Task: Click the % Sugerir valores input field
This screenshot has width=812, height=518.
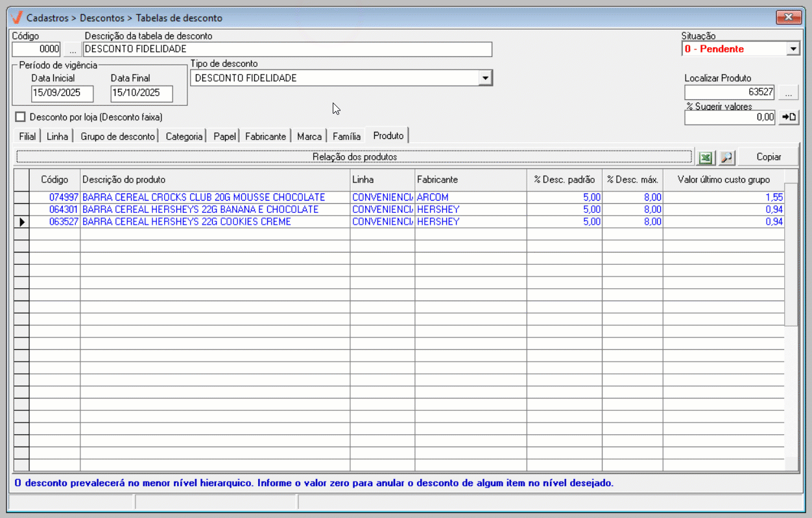Action: 730,117
